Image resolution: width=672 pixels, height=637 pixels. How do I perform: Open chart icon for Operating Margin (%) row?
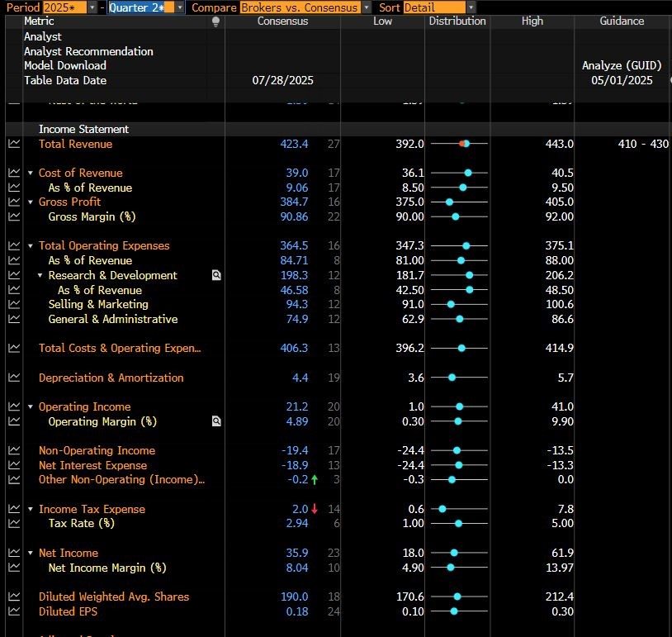[x=14, y=421]
